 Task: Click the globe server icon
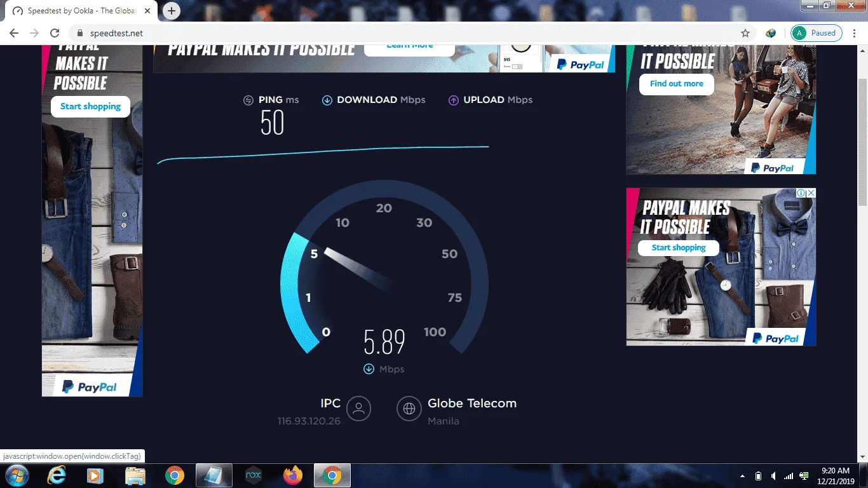409,409
